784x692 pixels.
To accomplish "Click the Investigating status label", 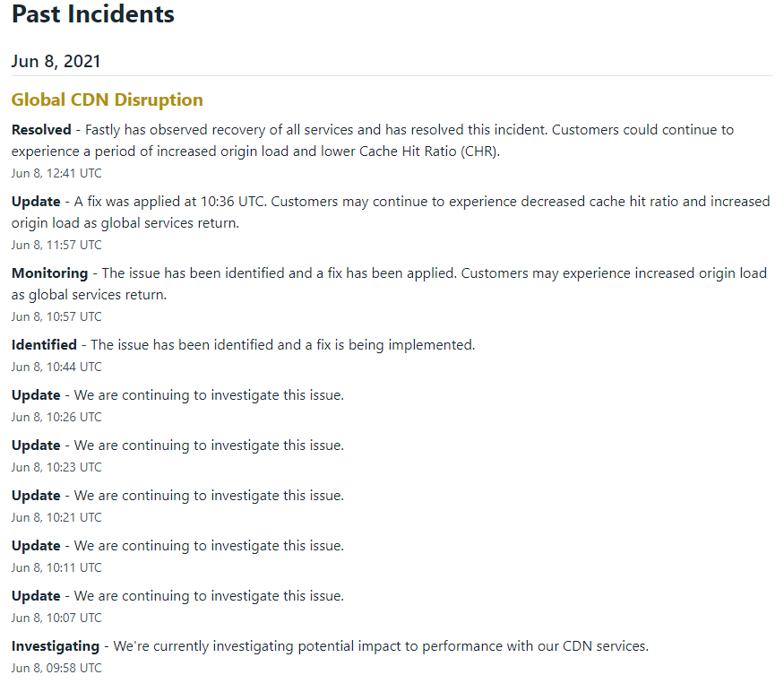I will coord(56,646).
